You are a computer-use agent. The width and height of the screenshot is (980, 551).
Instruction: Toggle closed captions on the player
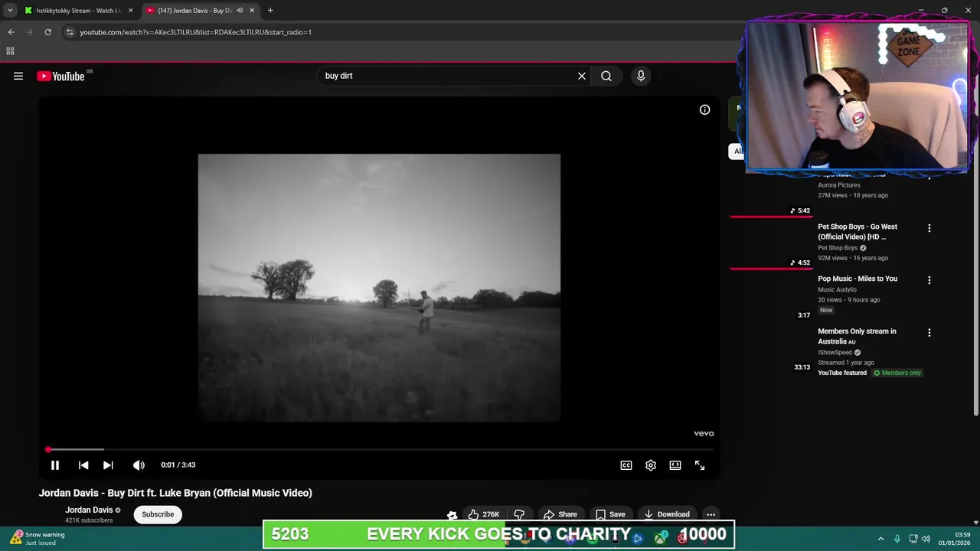point(626,465)
